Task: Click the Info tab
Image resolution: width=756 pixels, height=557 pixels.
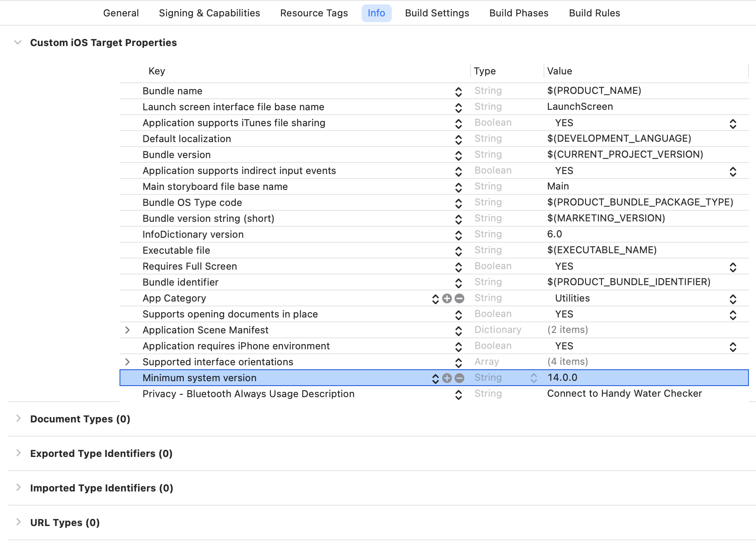Action: pyautogui.click(x=376, y=13)
